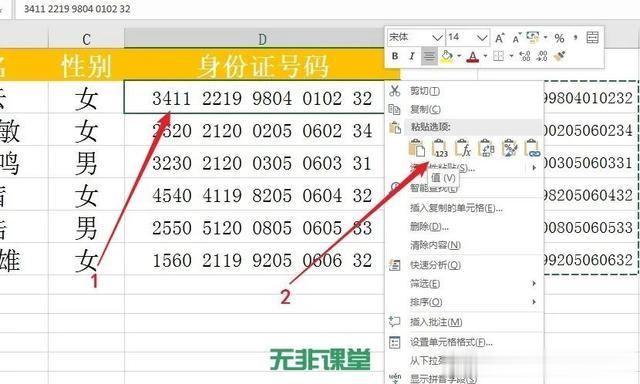The image size is (640, 384).
Task: Open the font size 14 dropdown
Action: (x=482, y=38)
